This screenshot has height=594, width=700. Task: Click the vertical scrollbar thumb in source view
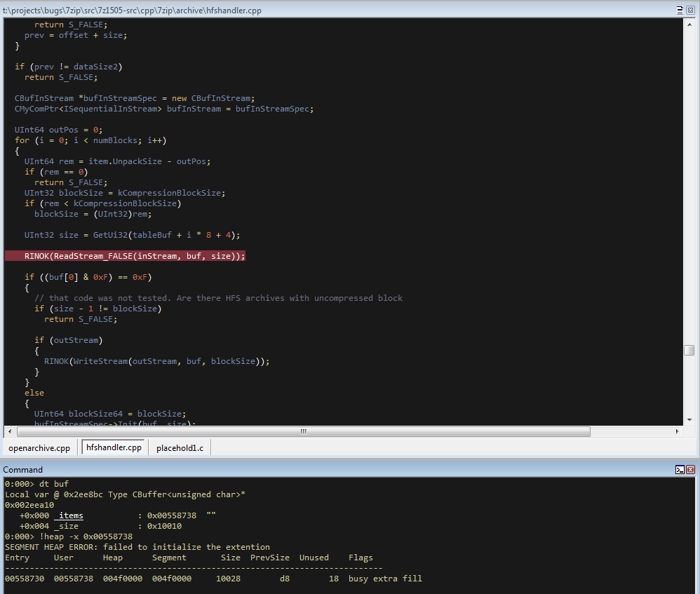(689, 351)
